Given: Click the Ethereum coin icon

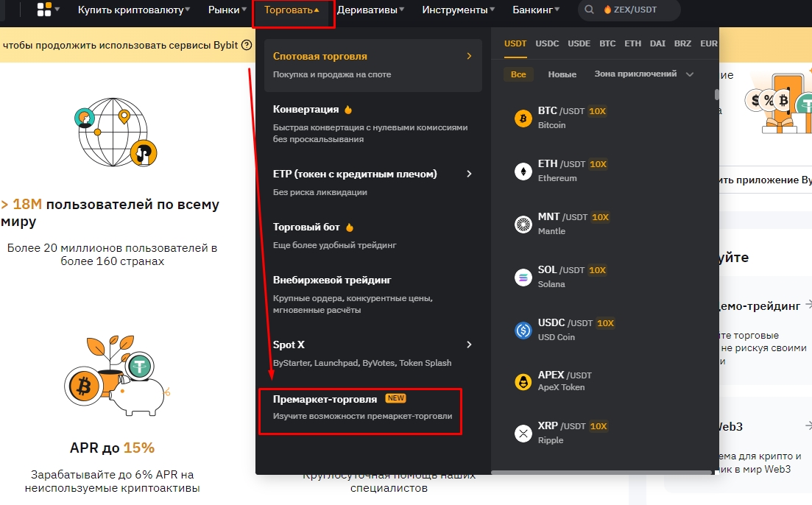Looking at the screenshot, I should coord(523,172).
